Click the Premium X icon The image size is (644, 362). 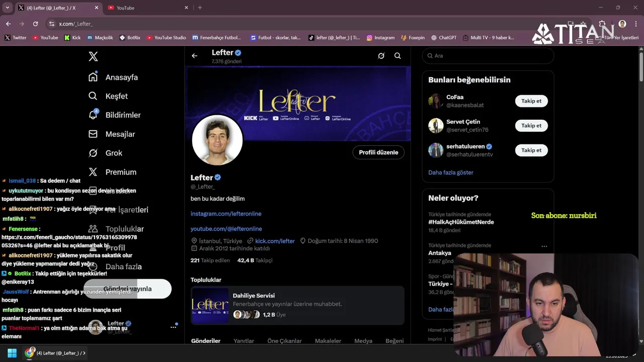tap(93, 172)
